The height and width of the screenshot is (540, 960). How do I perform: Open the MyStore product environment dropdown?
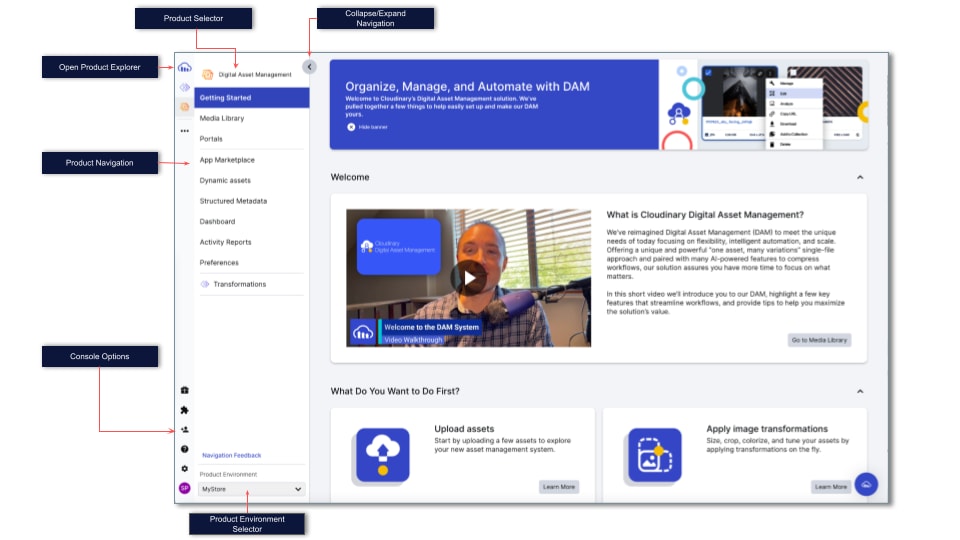pyautogui.click(x=251, y=489)
